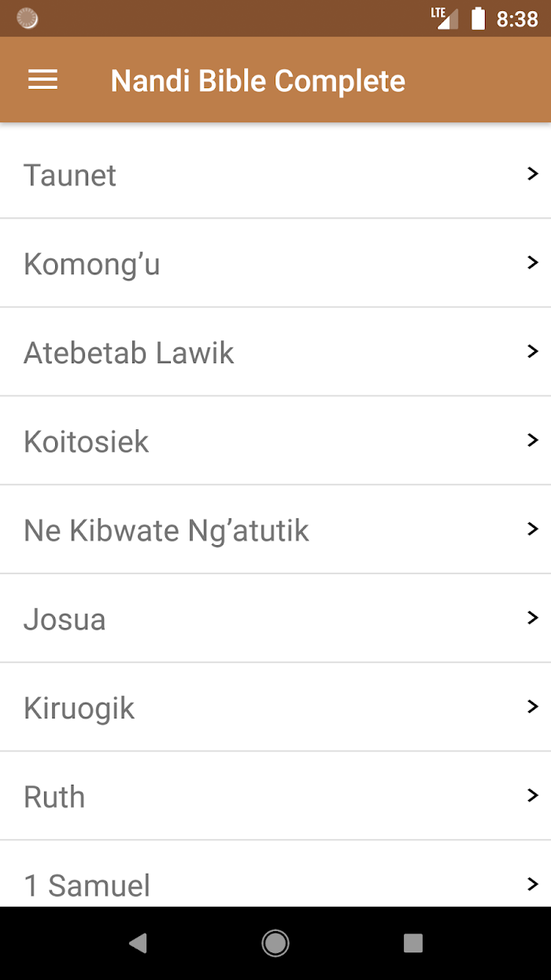Expand the Ruth chevron arrow
The height and width of the screenshot is (980, 551).
pyautogui.click(x=533, y=795)
